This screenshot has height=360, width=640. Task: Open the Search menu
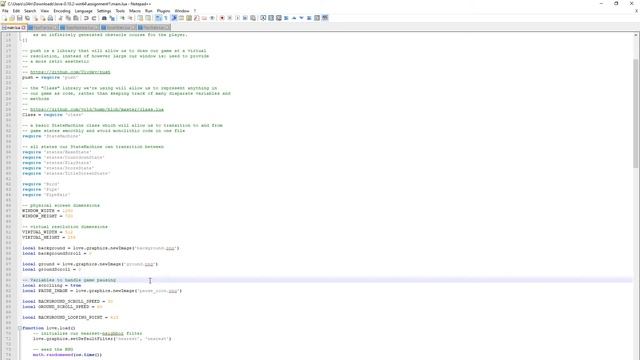30,11
